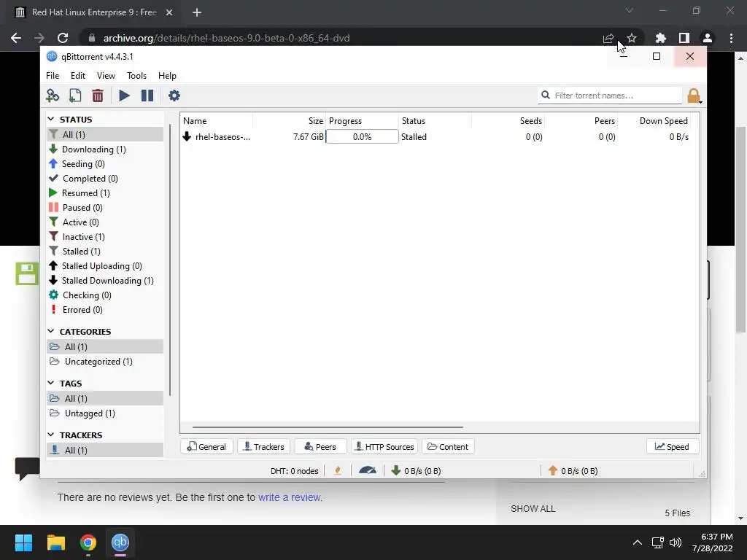Open Chrome's three-dot menu

[x=731, y=38]
